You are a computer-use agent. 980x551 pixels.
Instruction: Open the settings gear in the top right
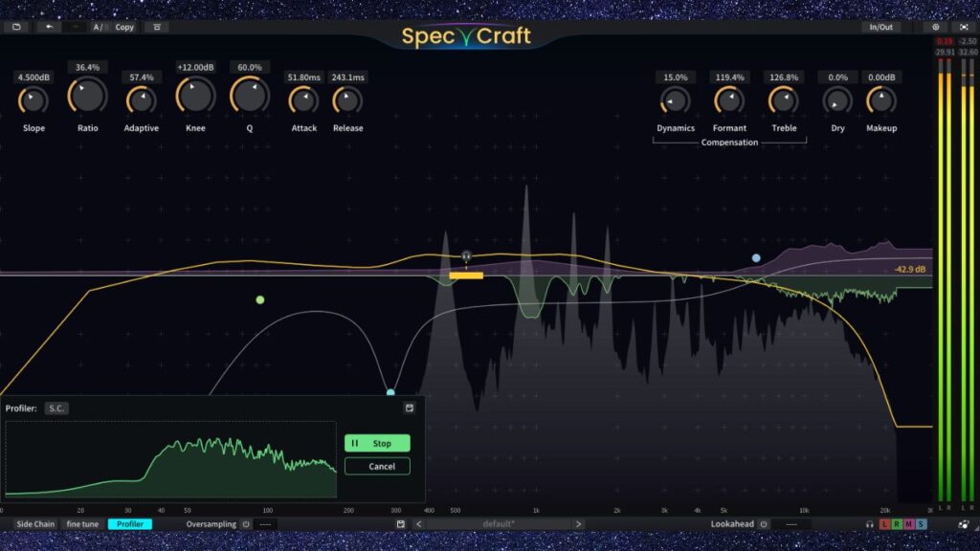coord(936,27)
